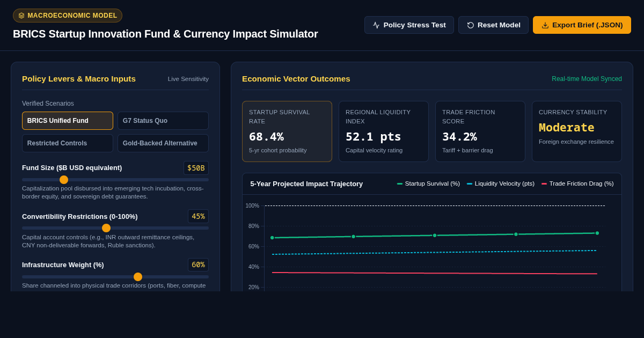Click the Economic Vector Outcomes heading
This screenshot has width=644, height=338.
click(296, 79)
